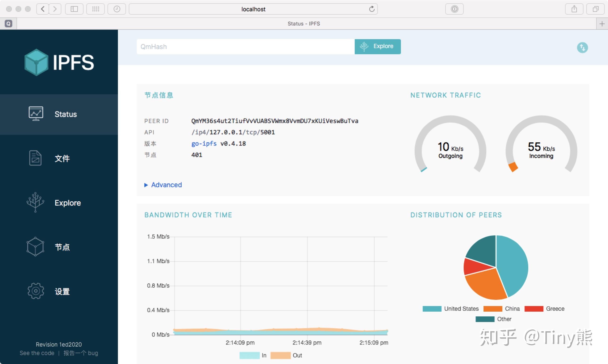Screen dimensions: 608x364
Task: Go to Explore via tree icon in sidebar
Action: tap(35, 202)
